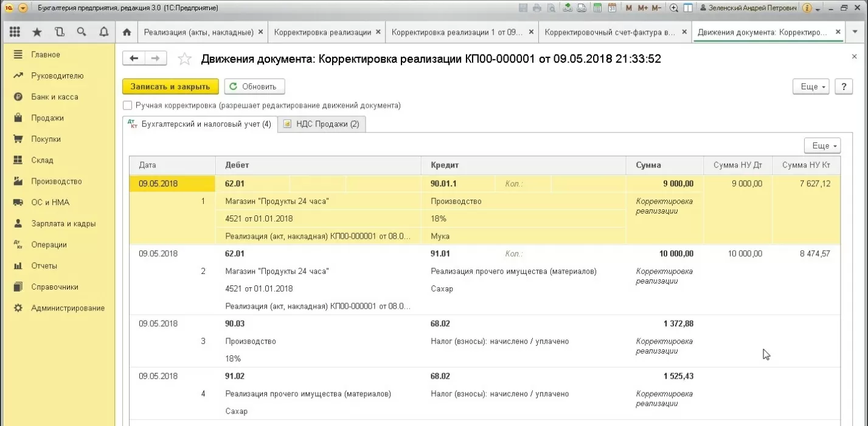Open the calendar icon in title bar
This screenshot has height=426, width=868.
(612, 8)
